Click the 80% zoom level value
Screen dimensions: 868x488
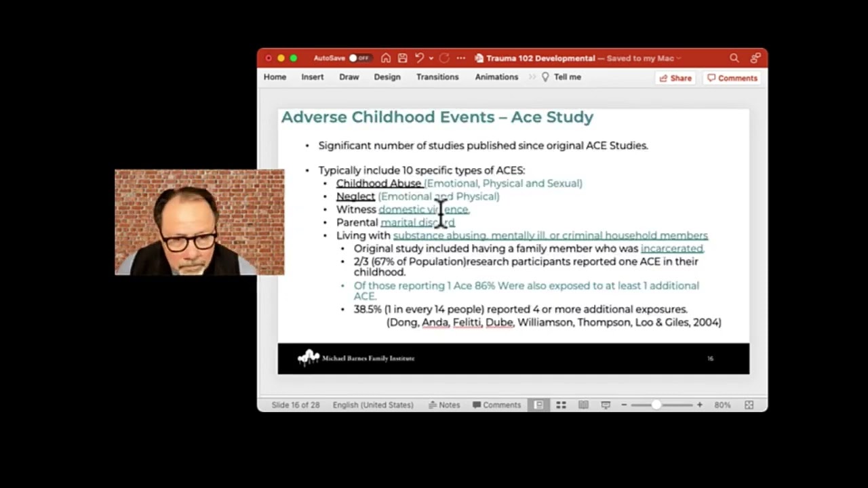click(x=722, y=405)
